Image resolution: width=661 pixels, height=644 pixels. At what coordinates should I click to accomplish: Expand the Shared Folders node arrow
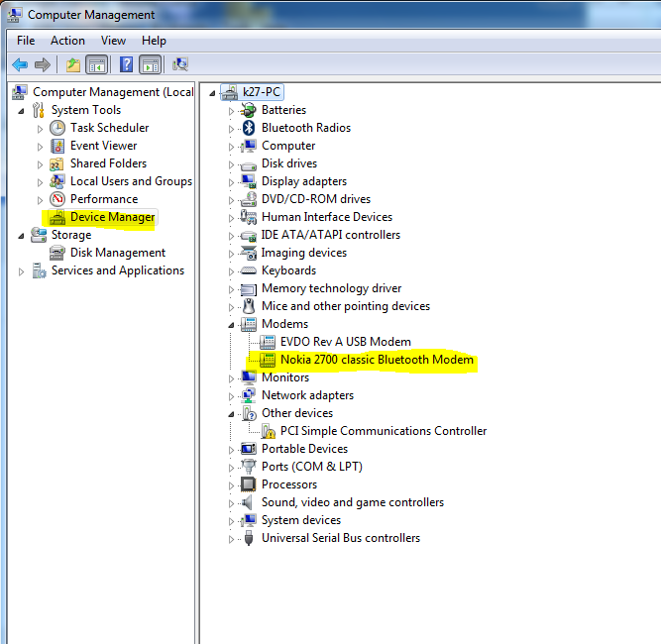pyautogui.click(x=40, y=164)
